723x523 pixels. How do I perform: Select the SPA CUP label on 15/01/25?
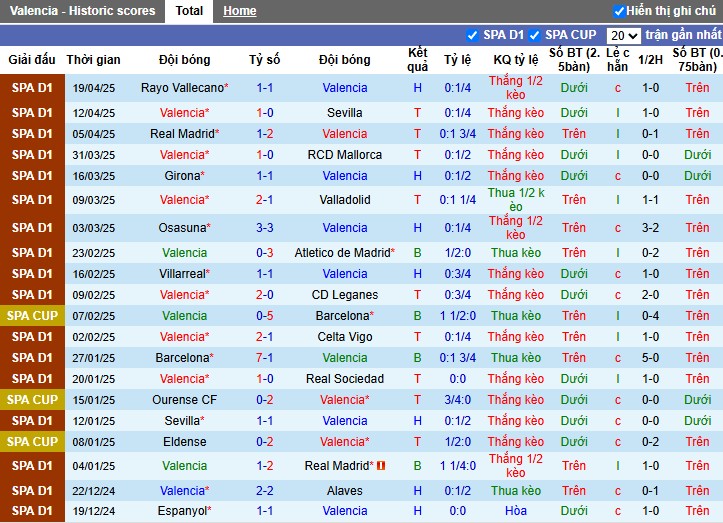[32, 399]
